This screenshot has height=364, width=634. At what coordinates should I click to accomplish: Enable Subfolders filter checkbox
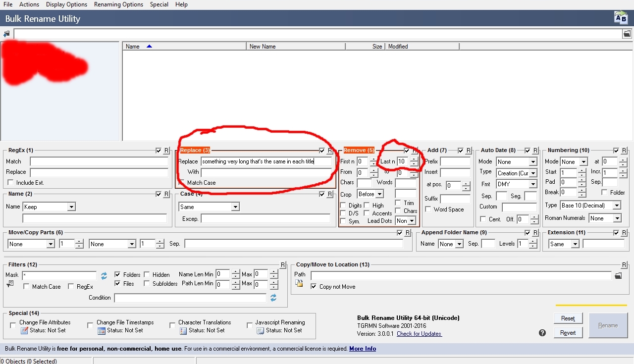click(147, 284)
